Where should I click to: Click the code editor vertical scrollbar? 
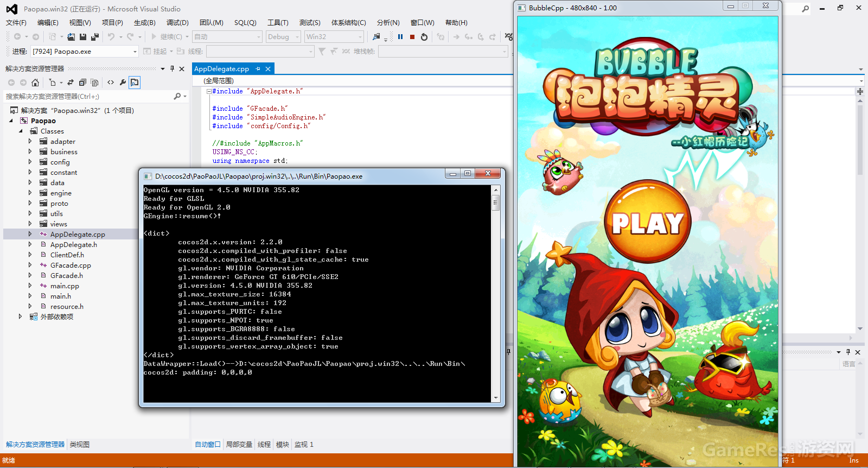point(860,141)
